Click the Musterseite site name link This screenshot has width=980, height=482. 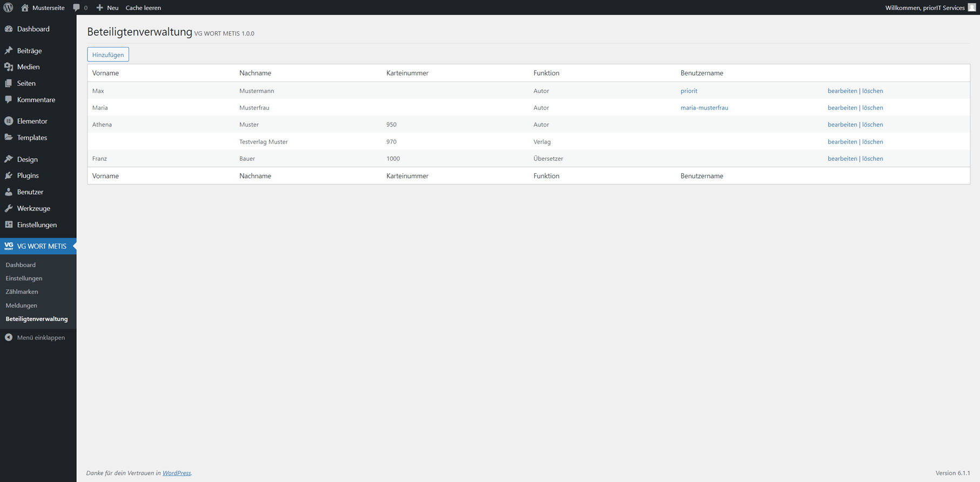(48, 8)
